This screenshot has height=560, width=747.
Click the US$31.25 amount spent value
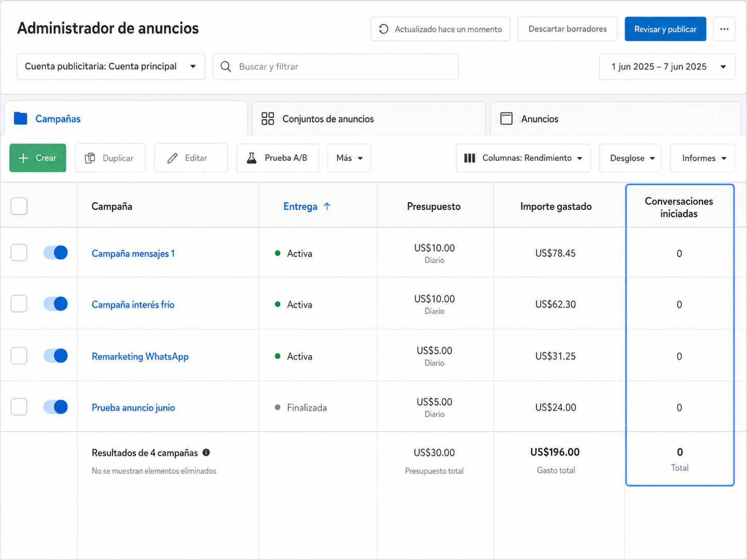pos(556,356)
